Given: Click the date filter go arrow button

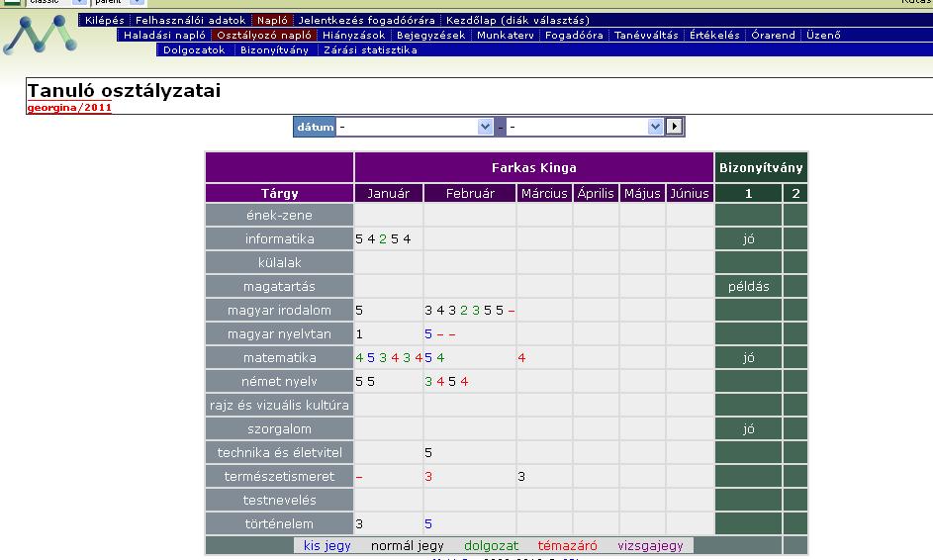Looking at the screenshot, I should (674, 127).
